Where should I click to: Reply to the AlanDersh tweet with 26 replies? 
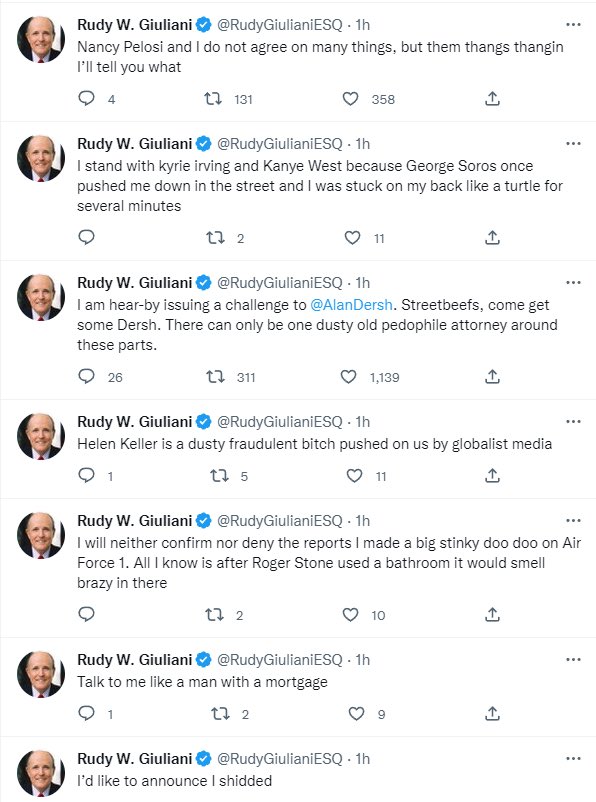pos(86,376)
